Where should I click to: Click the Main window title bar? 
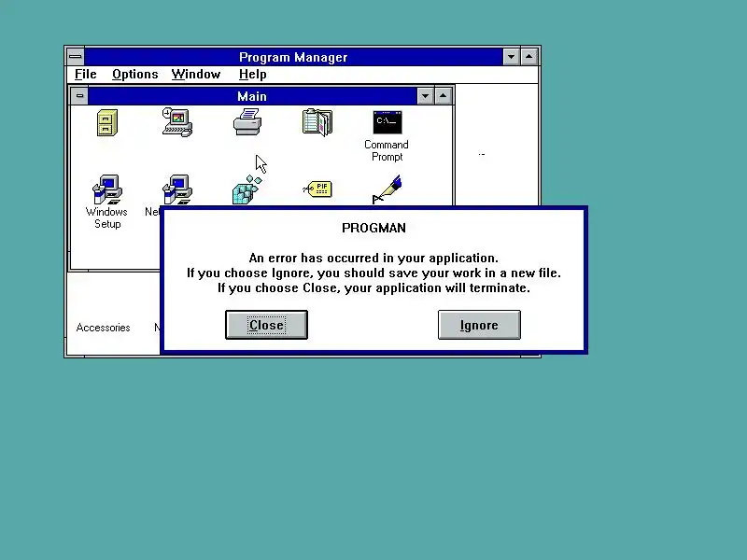pyautogui.click(x=252, y=96)
